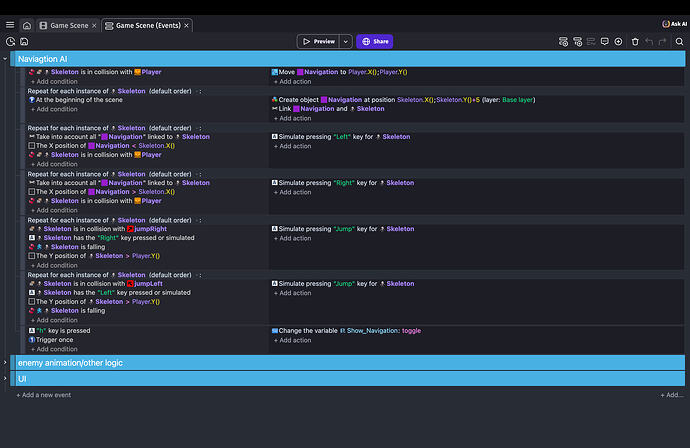This screenshot has height=448, width=690.
Task: Click the Add a sub-event toolbar icon
Action: click(577, 41)
